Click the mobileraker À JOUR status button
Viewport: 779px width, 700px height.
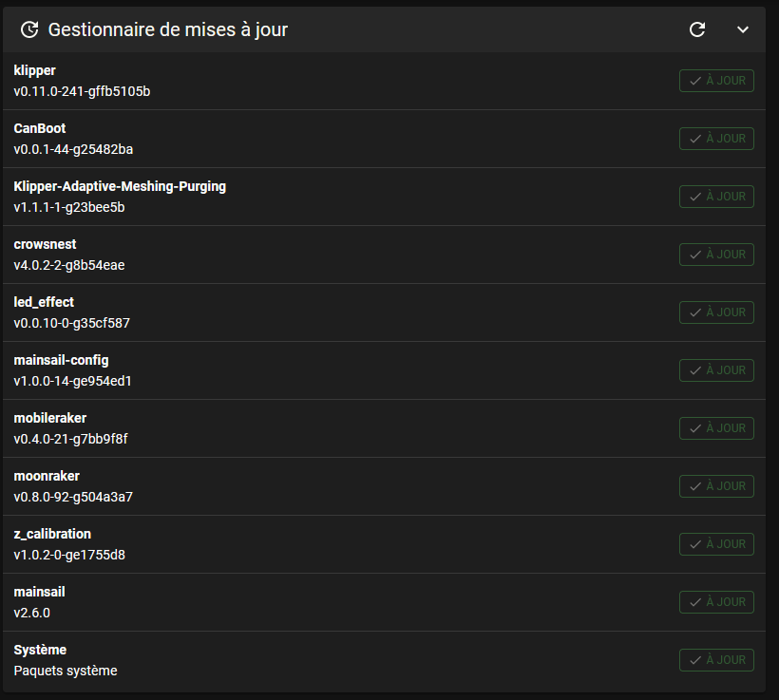point(716,428)
